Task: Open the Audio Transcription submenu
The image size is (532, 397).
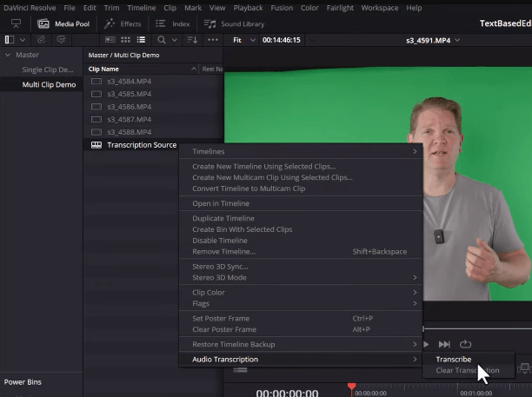Action: coord(301,360)
